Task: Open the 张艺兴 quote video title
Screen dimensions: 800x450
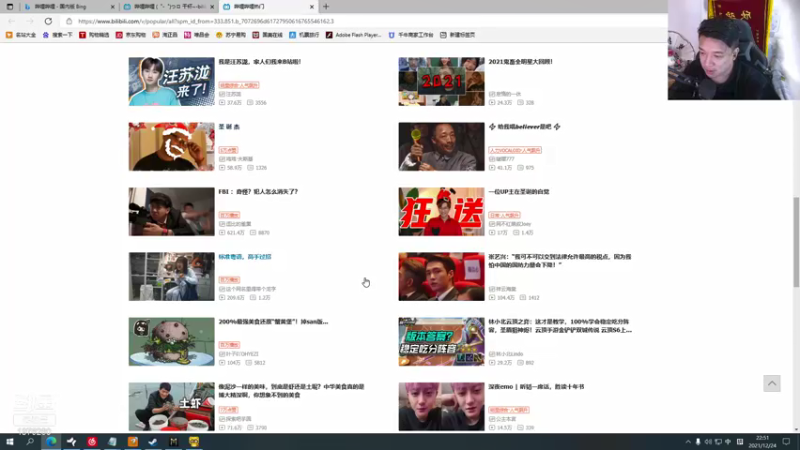Action: point(560,261)
